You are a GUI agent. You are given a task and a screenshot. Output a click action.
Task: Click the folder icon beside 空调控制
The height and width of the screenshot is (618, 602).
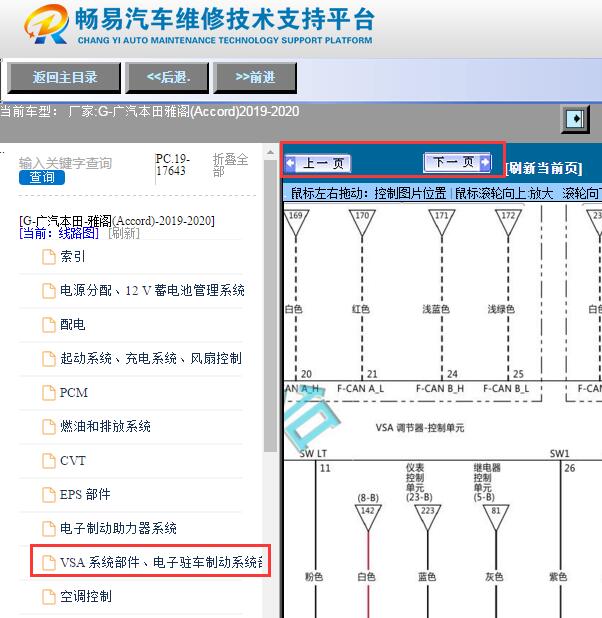49,597
